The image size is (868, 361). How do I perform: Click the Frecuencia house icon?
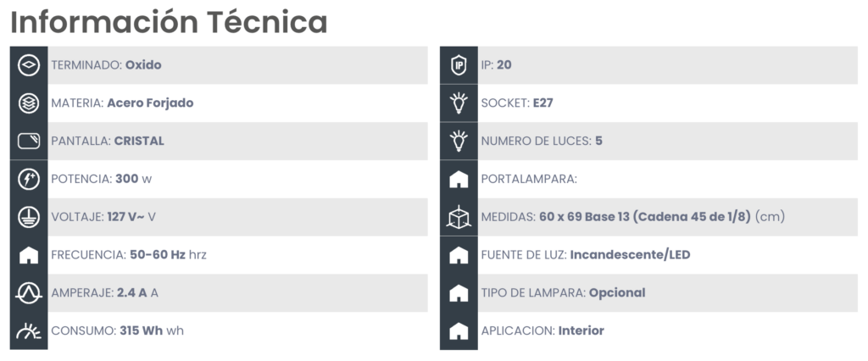(29, 255)
